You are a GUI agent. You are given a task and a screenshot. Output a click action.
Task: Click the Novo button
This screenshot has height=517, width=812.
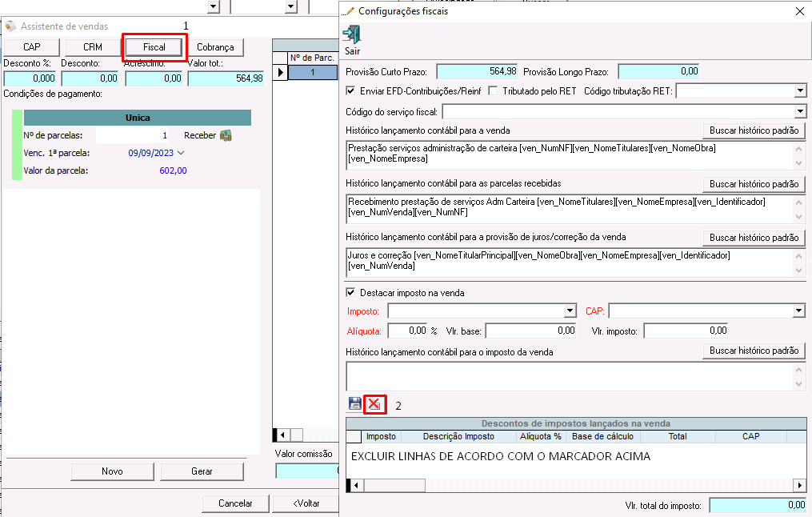(x=112, y=471)
